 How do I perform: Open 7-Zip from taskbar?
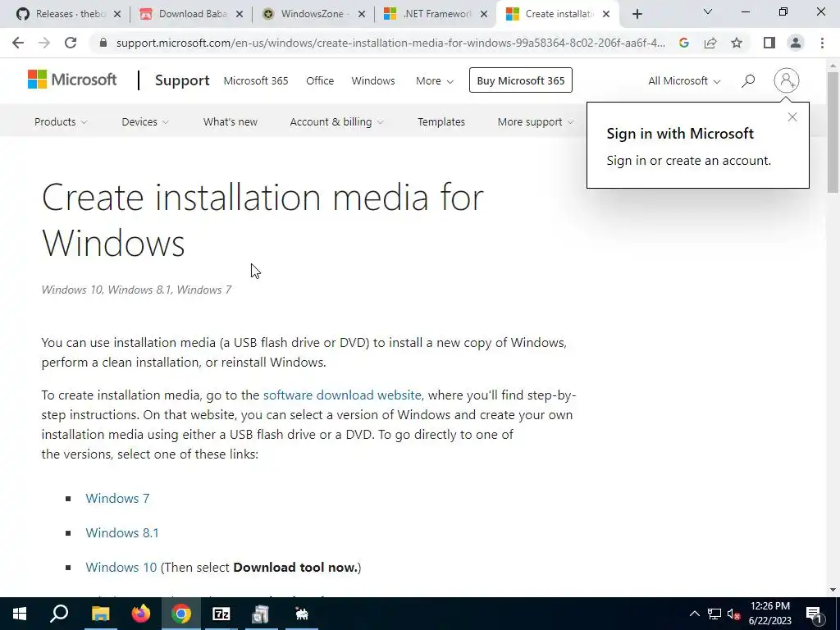pos(221,614)
